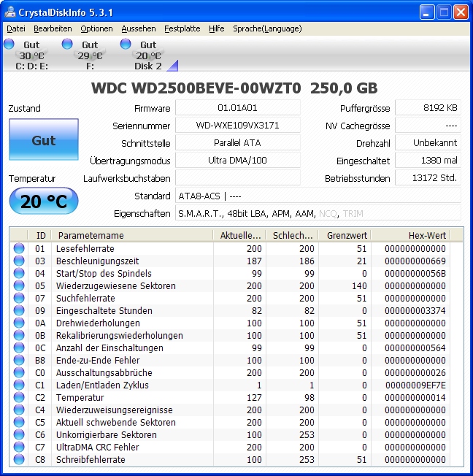Image resolution: width=473 pixels, height=476 pixels.
Task: Click status orb of Unkorrigierbare Sektoren row
Action: point(19,434)
